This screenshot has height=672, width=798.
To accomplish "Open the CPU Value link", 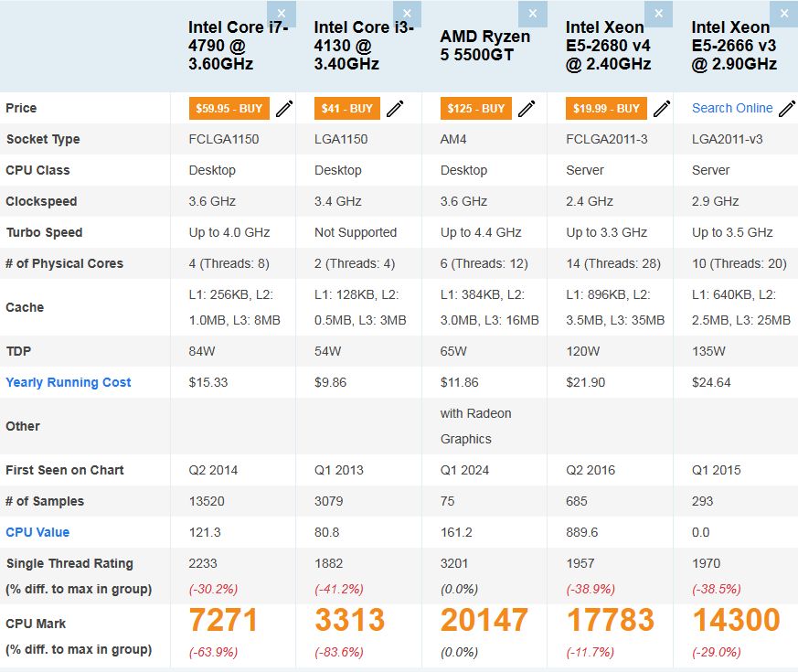I will click(37, 532).
